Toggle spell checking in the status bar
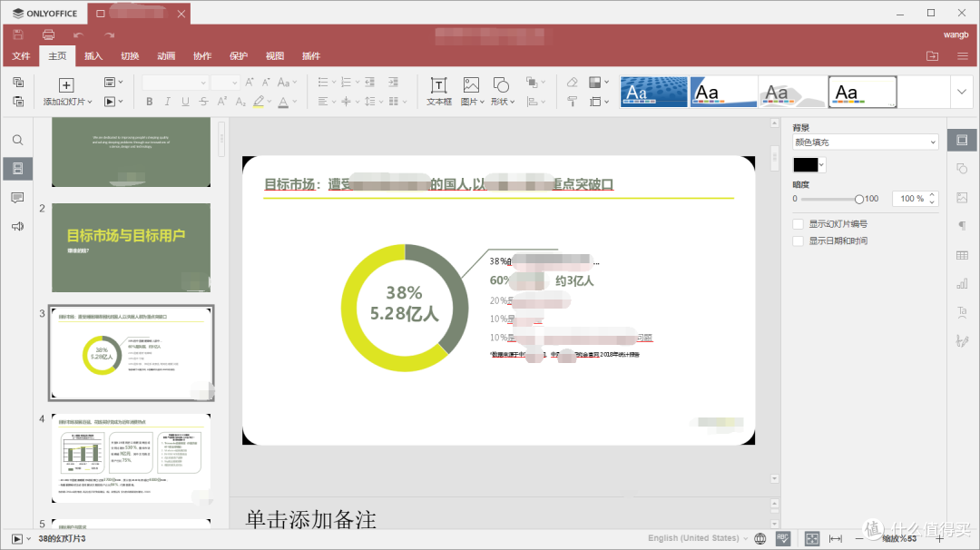Viewport: 980px width, 550px height. pyautogui.click(x=782, y=538)
